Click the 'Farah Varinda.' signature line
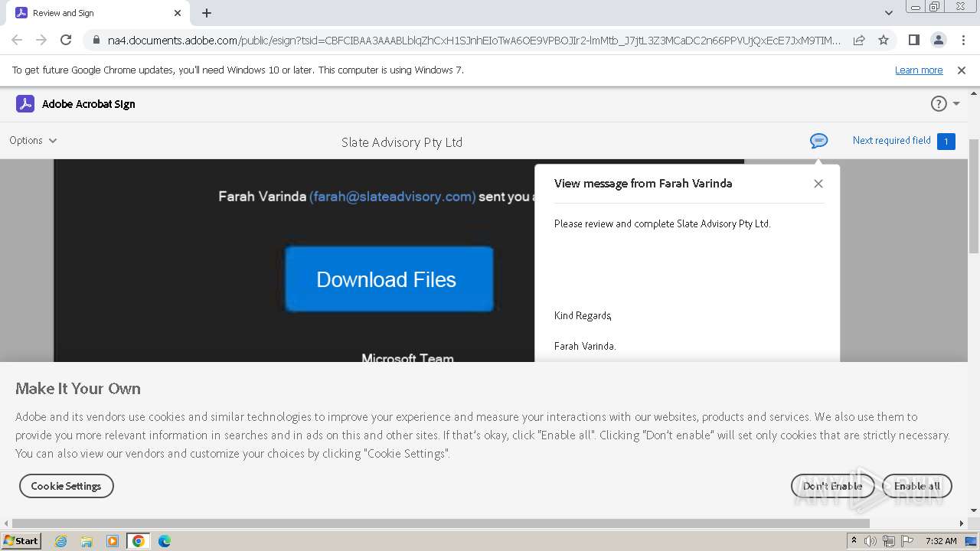 pyautogui.click(x=585, y=346)
